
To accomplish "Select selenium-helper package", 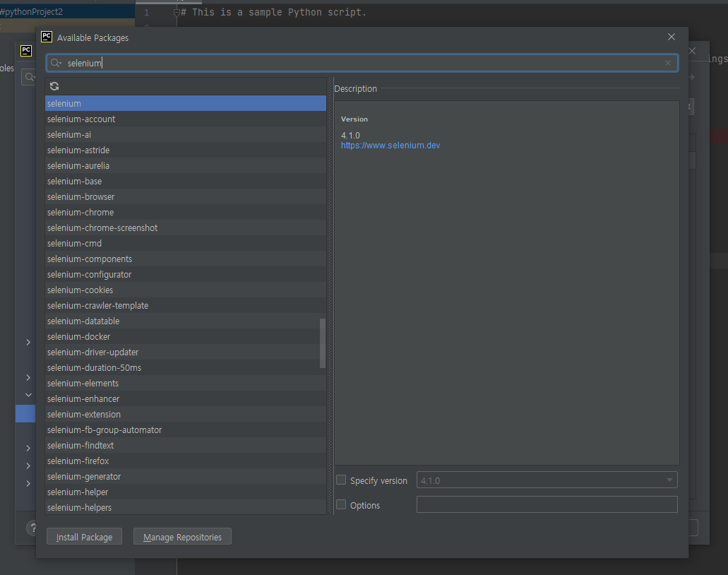I will [x=186, y=492].
